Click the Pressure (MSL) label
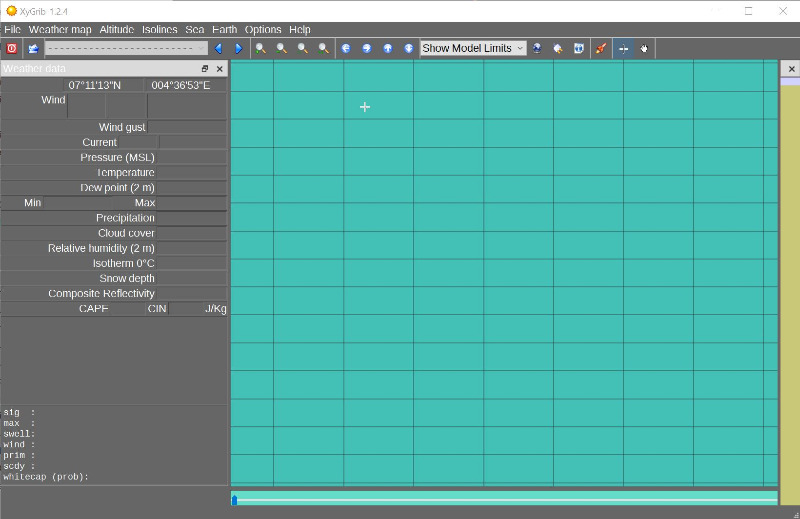 (117, 157)
